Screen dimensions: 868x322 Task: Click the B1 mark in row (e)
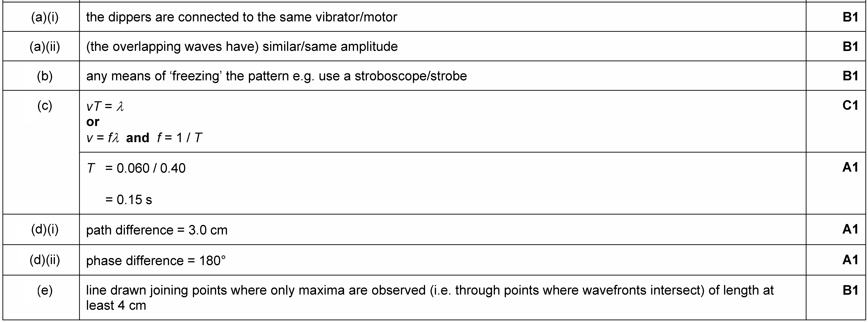(x=850, y=290)
